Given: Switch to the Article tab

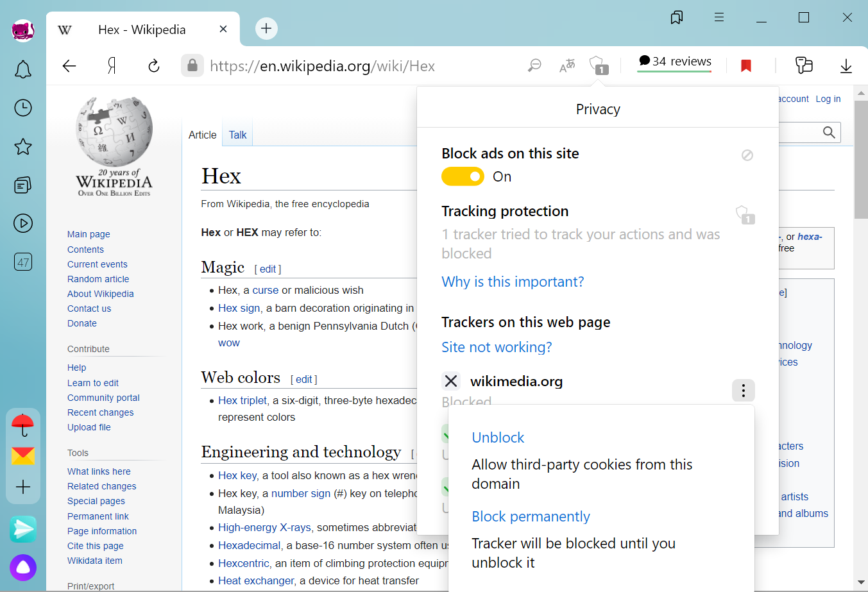Looking at the screenshot, I should pyautogui.click(x=202, y=135).
